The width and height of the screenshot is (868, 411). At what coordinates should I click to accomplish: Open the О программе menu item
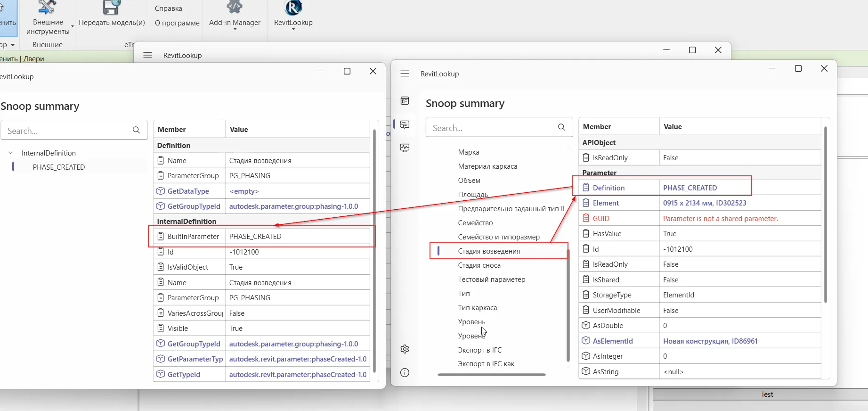(x=177, y=23)
